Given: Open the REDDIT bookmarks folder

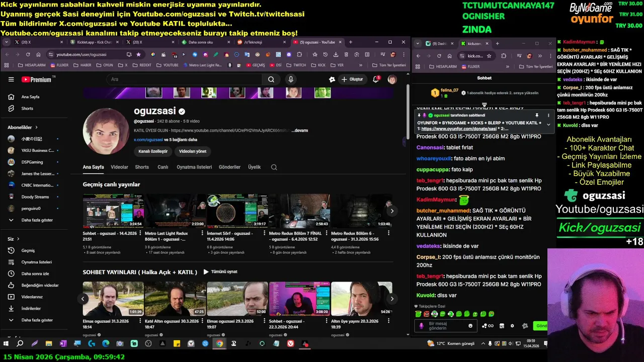Looking at the screenshot, I should point(142,65).
